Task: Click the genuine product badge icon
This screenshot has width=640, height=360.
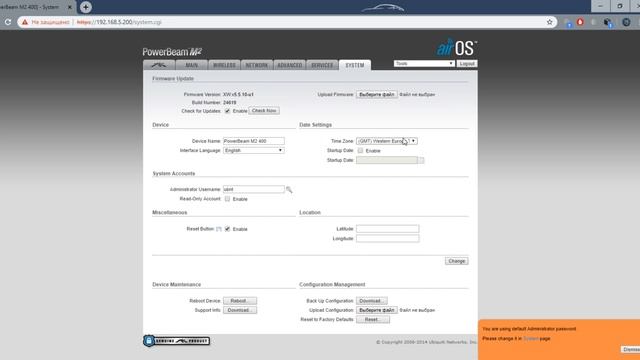Action: click(x=176, y=340)
